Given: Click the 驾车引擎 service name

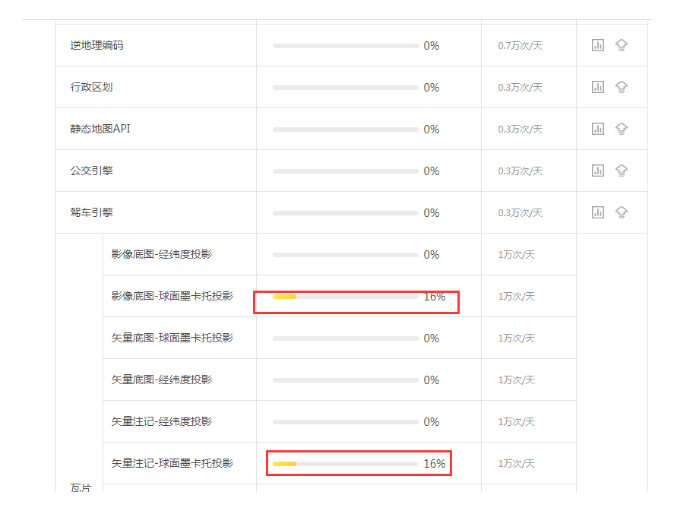Looking at the screenshot, I should pos(91,212).
